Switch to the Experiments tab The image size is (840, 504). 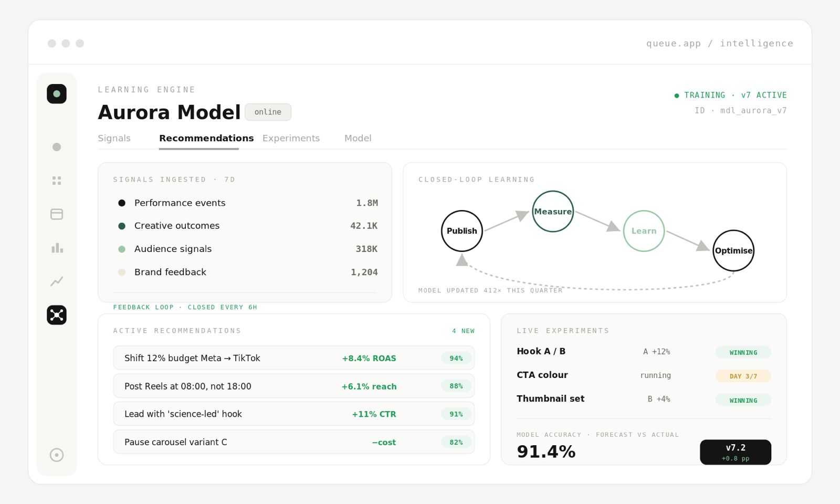[291, 138]
